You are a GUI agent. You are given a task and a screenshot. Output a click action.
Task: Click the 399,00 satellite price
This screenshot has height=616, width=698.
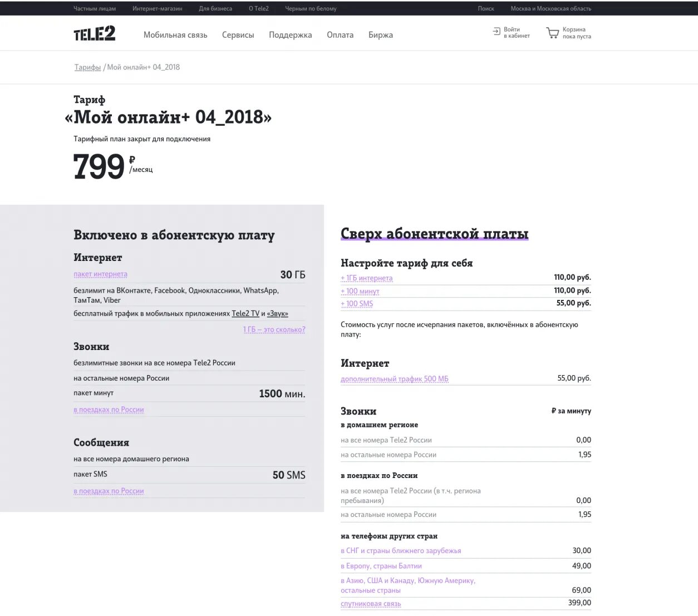[x=579, y=603]
